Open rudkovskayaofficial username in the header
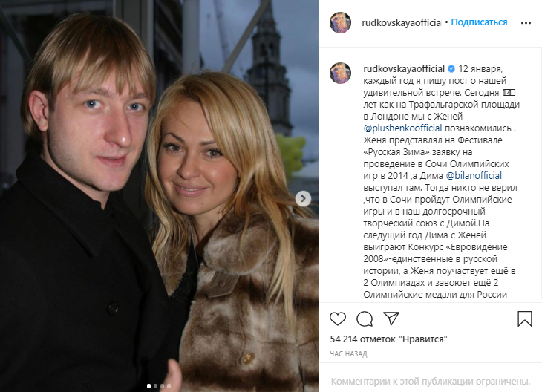 click(402, 22)
